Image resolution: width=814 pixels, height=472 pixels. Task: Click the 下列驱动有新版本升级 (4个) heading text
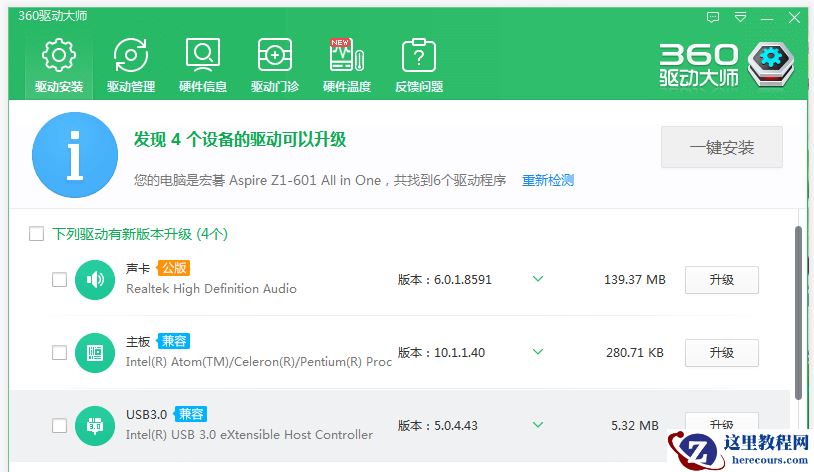(140, 234)
